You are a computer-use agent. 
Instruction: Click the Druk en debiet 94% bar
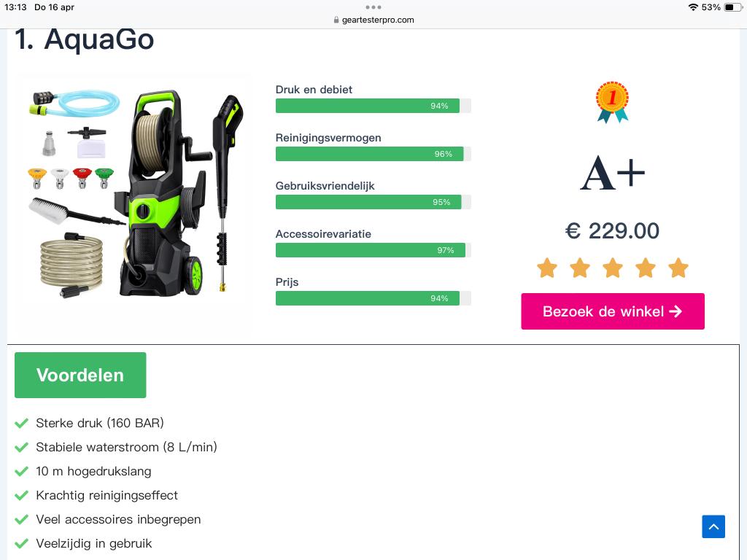pyautogui.click(x=373, y=106)
